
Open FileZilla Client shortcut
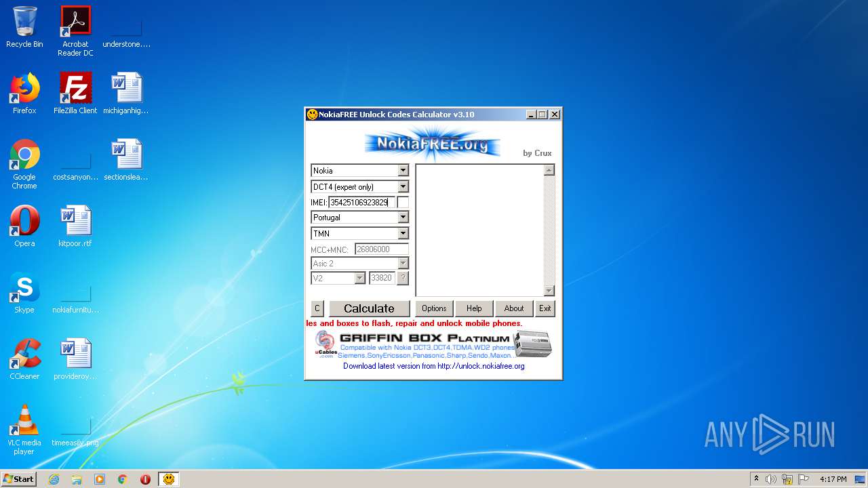(75, 94)
